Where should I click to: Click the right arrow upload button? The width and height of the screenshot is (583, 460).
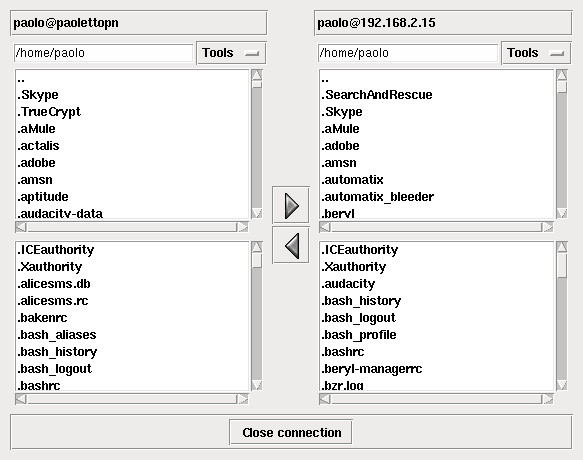(x=291, y=205)
